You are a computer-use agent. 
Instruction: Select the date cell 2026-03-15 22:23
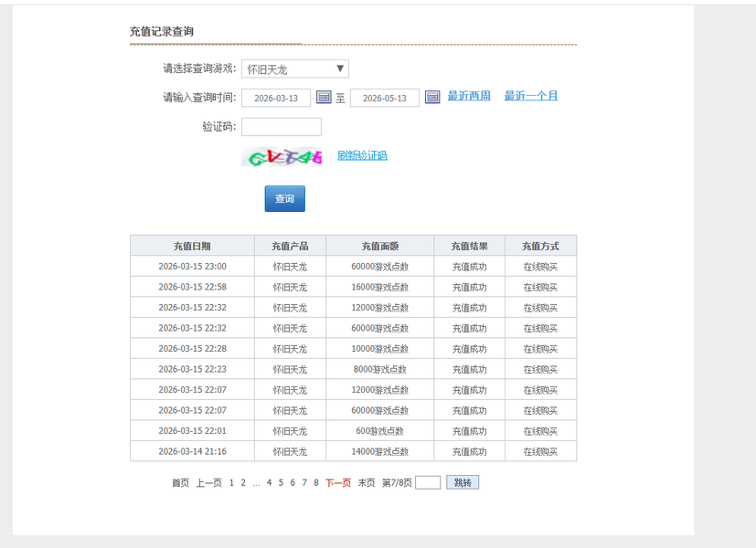tap(192, 369)
